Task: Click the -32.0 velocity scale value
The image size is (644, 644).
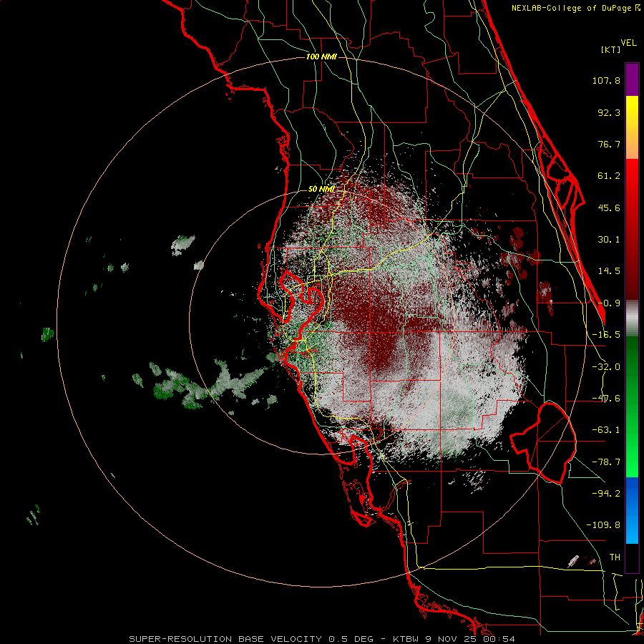Action: tap(606, 367)
